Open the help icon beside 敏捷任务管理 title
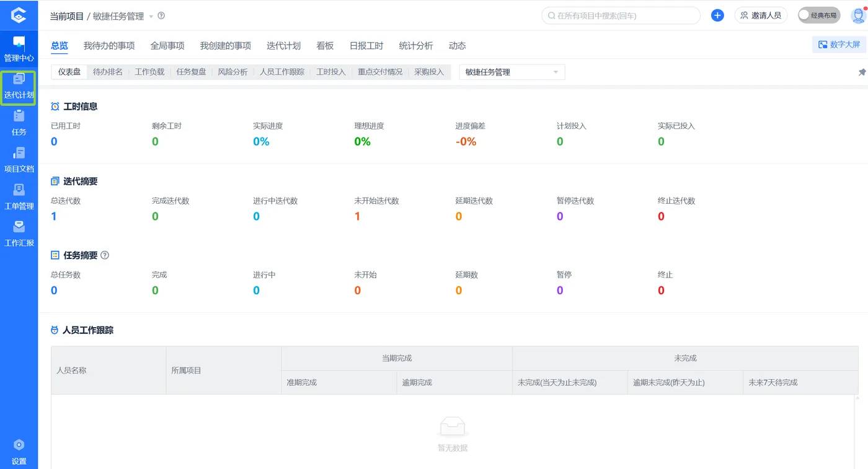 [x=161, y=16]
